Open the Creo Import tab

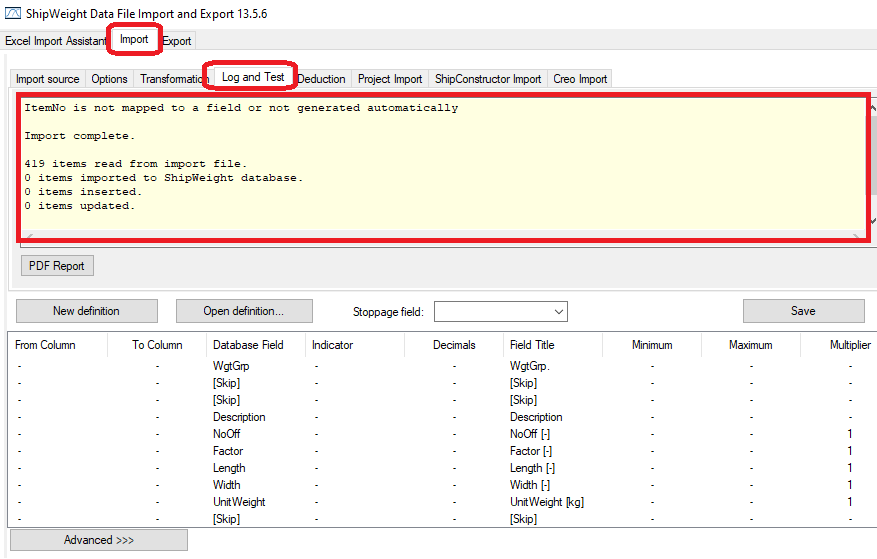tap(580, 79)
